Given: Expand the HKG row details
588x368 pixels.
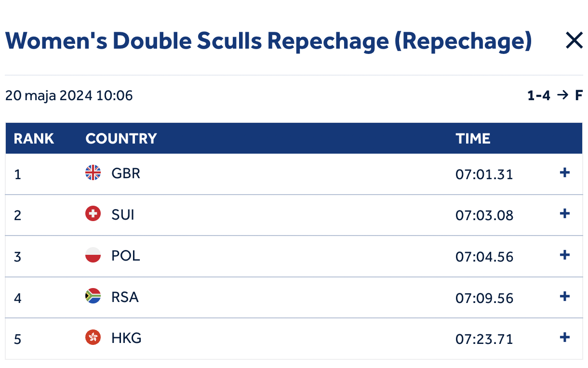Looking at the screenshot, I should [x=565, y=338].
